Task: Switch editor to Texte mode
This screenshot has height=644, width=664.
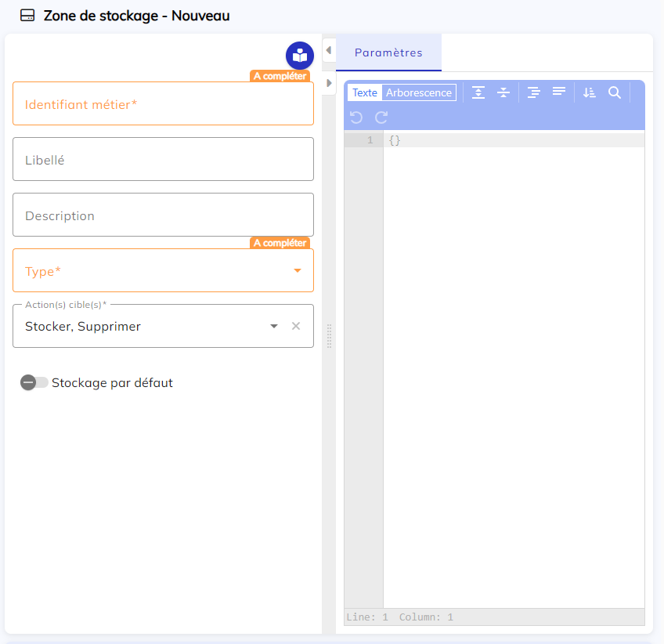Action: pos(365,92)
